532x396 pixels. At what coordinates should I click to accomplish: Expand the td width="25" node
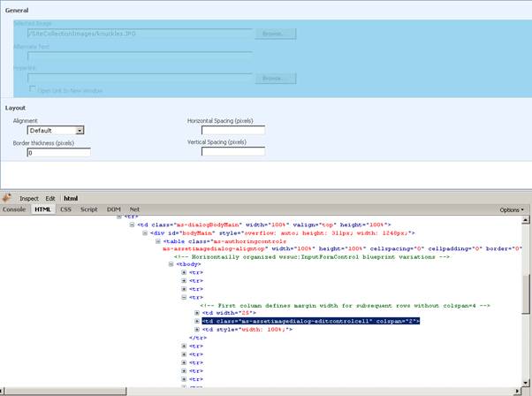(x=197, y=312)
